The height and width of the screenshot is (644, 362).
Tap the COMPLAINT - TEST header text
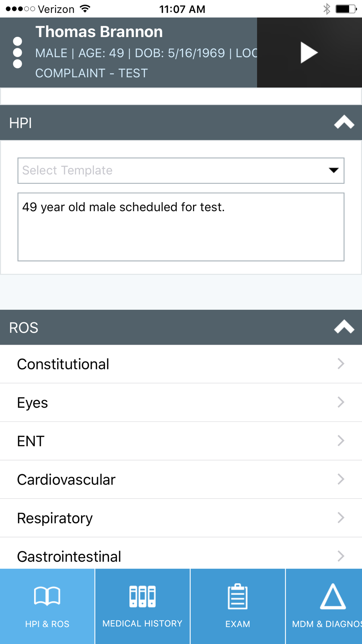[92, 73]
